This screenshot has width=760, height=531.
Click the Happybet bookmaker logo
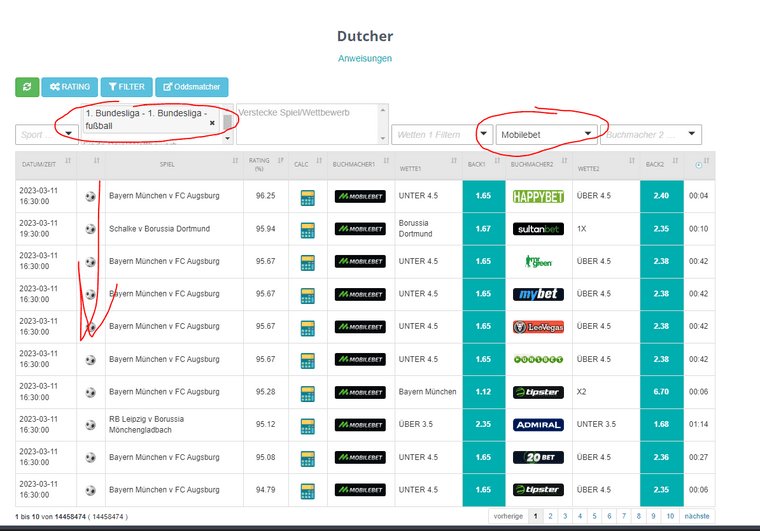[x=538, y=196]
